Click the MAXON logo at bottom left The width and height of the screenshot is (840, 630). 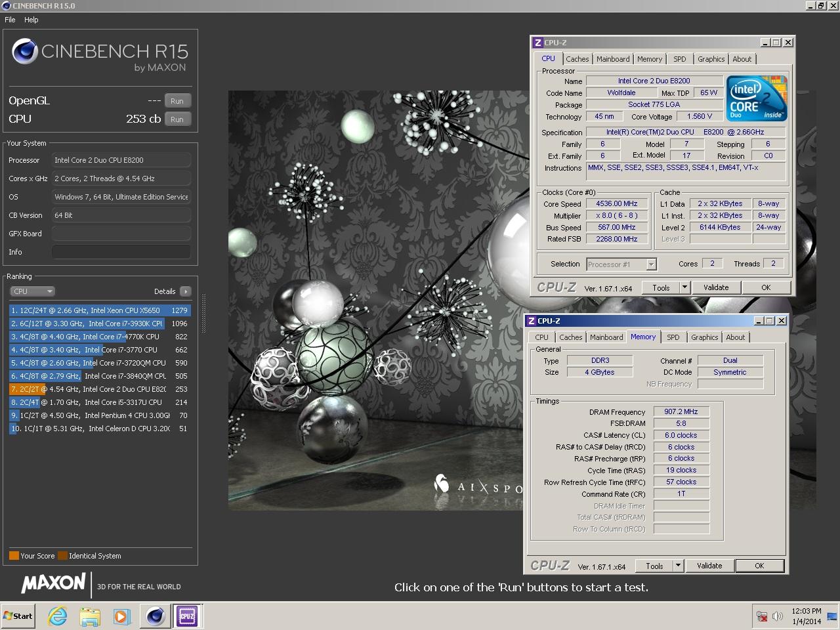[53, 583]
